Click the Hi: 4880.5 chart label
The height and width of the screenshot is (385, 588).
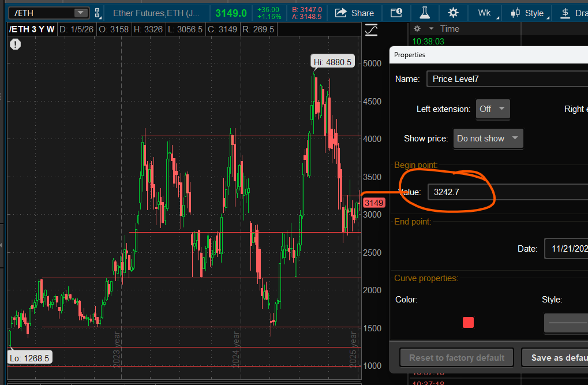point(332,62)
